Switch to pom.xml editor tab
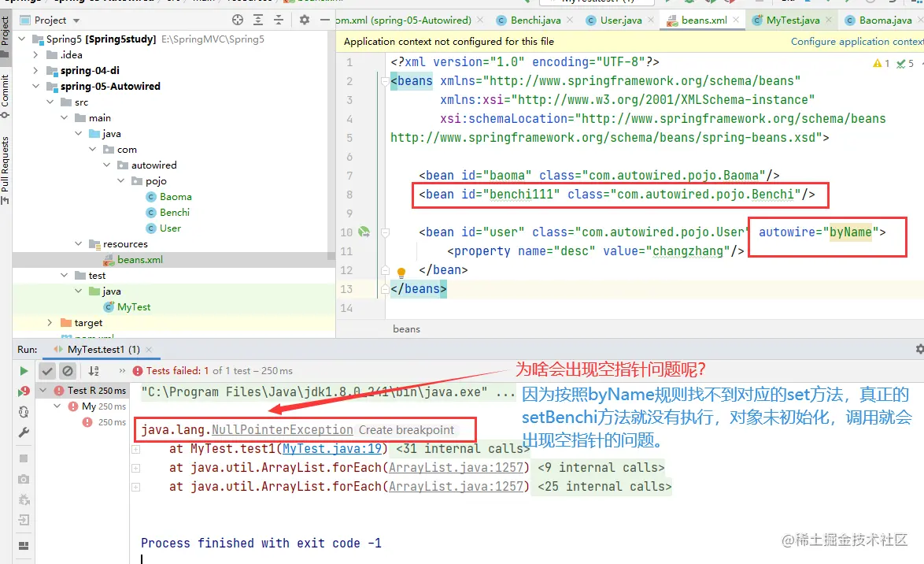 coord(403,20)
